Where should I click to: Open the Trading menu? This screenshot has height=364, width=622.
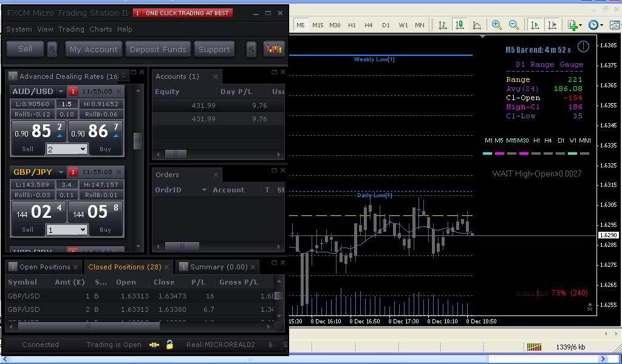[x=72, y=29]
